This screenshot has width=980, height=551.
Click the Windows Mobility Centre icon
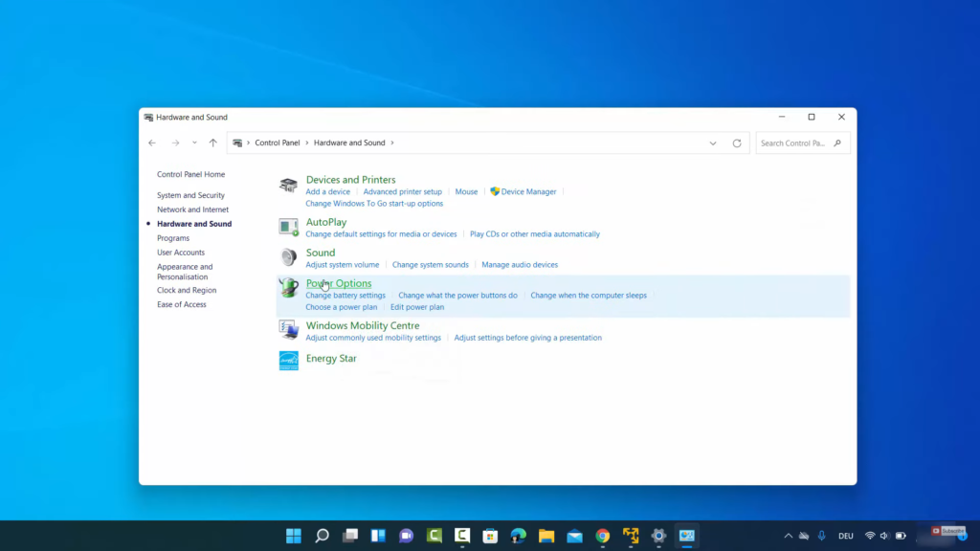click(288, 330)
